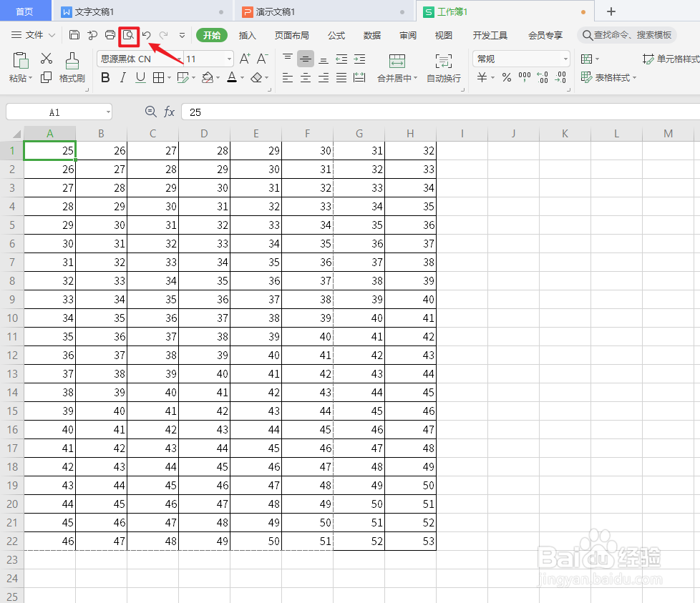700x603 pixels.
Task: Click the Save icon in quick access toolbar
Action: 74,35
